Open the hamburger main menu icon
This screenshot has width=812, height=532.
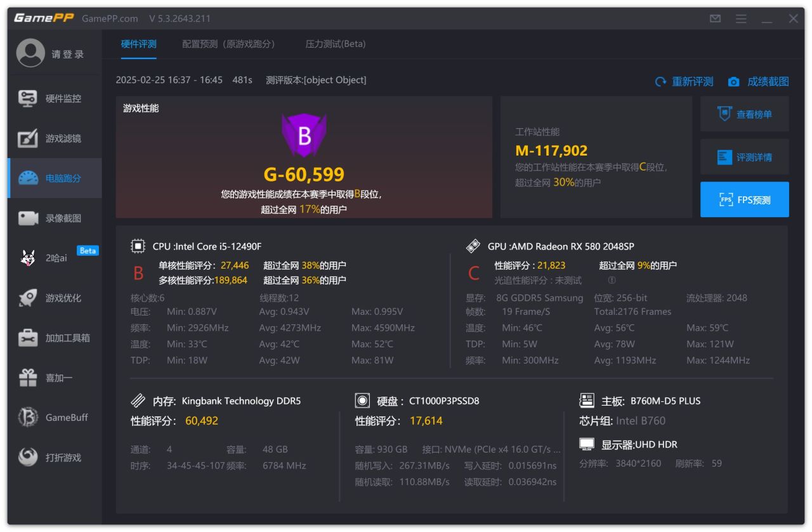click(x=741, y=18)
